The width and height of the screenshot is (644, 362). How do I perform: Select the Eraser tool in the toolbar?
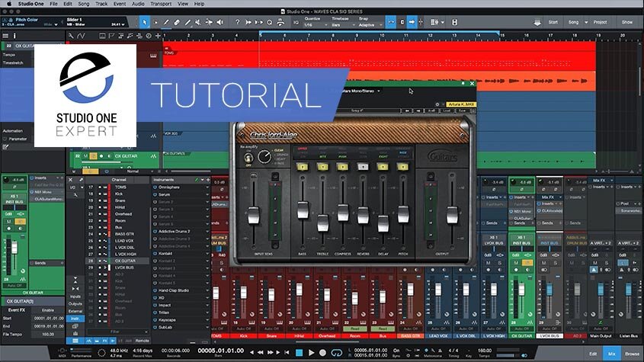point(177,22)
